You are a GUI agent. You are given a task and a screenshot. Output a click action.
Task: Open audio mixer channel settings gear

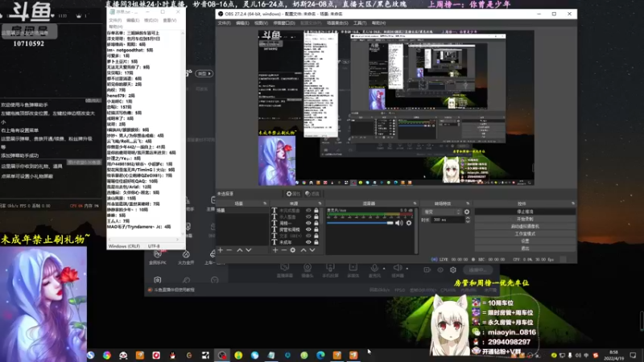[409, 223]
